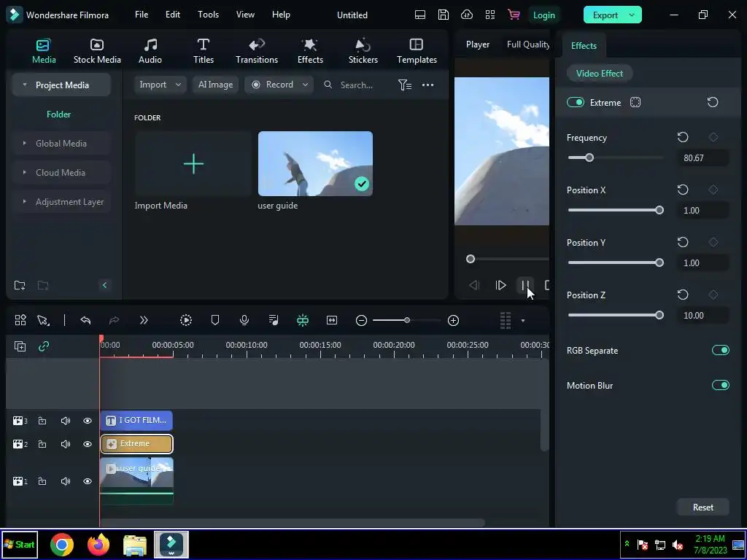Collapse the Project Media tree
747x560 pixels.
pos(25,85)
